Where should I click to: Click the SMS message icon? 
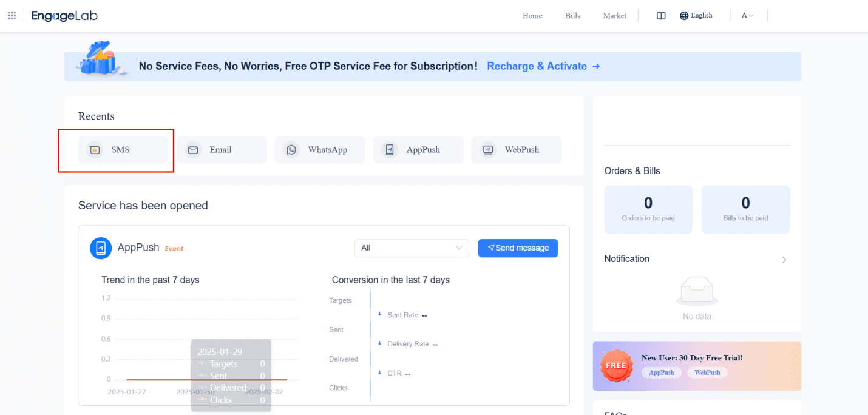[94, 150]
